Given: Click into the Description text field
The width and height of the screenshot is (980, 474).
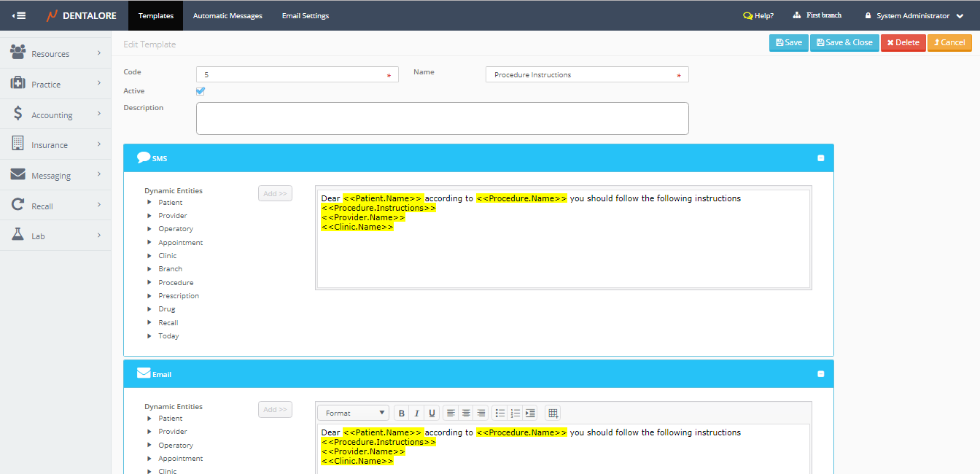Looking at the screenshot, I should click(x=442, y=118).
